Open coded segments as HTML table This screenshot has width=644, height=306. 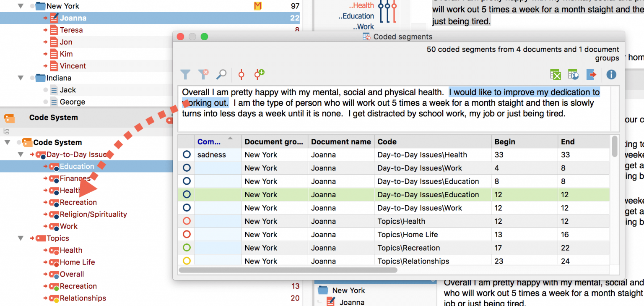pos(573,74)
